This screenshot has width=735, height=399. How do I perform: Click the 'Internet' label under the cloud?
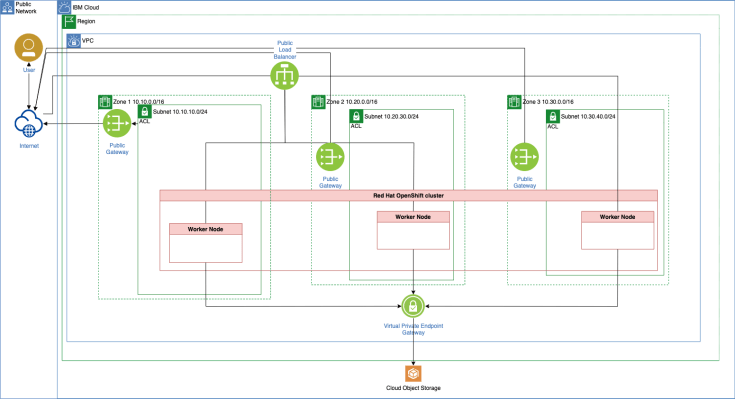(29, 146)
